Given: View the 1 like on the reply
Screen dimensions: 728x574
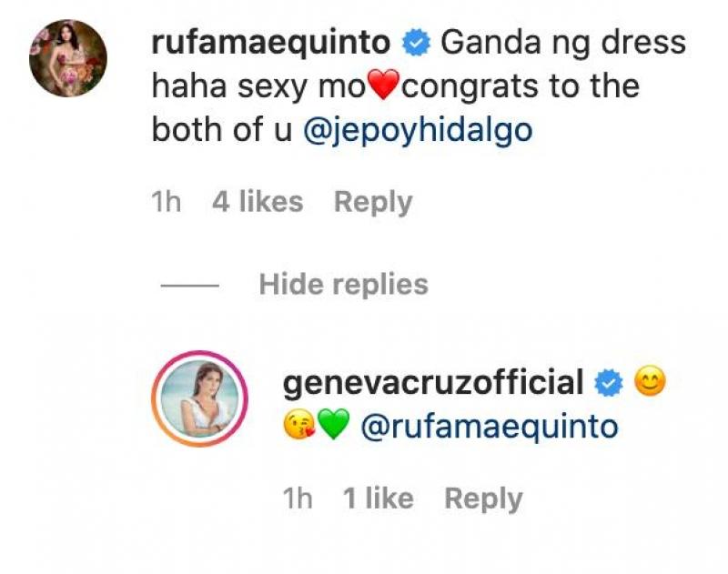Looking at the screenshot, I should (x=376, y=498).
